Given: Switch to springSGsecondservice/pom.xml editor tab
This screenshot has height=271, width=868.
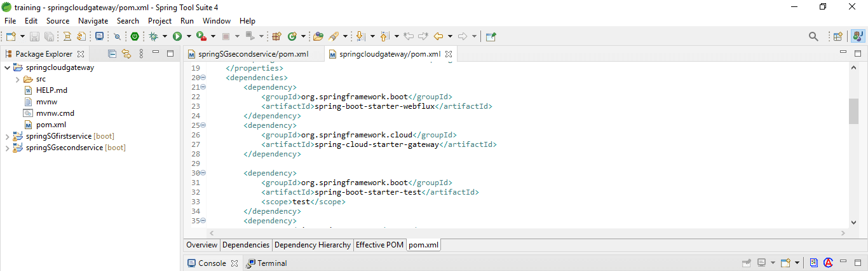Looking at the screenshot, I should click(x=253, y=54).
